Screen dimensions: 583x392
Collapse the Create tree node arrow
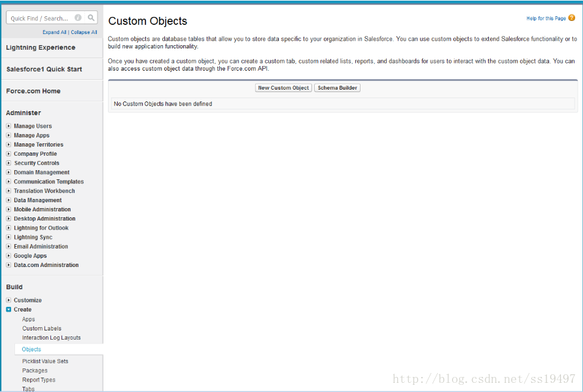click(x=9, y=310)
